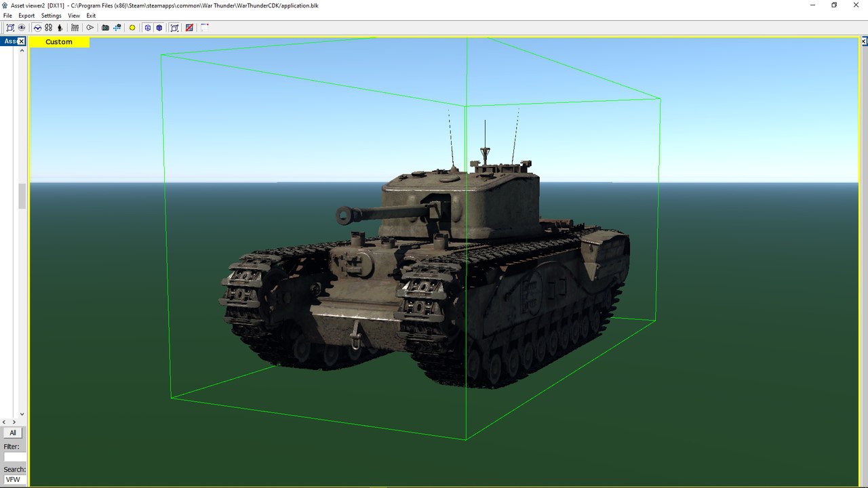Click the window restore button in title bar
Viewport: 868px width, 488px height.
pos(834,5)
